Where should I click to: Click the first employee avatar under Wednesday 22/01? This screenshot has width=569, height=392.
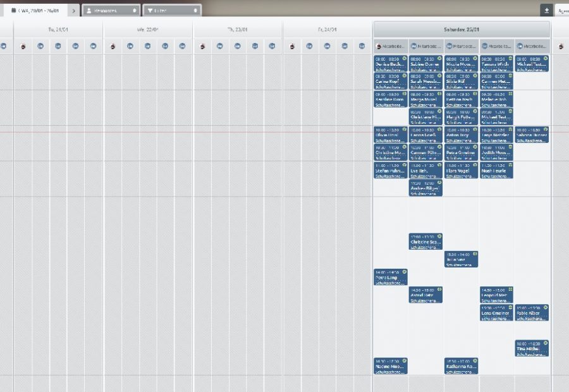(113, 46)
